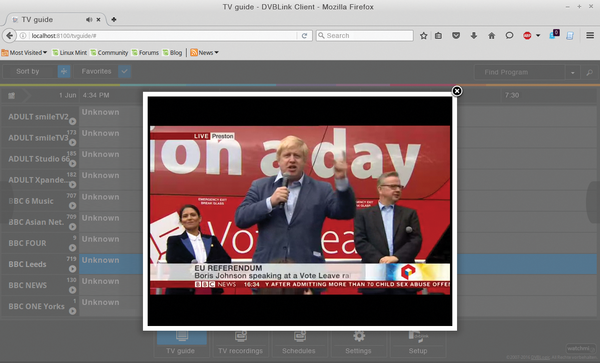Open the Pocket icon in the toolbar
Screen dimensions: 600x363
pos(456,36)
